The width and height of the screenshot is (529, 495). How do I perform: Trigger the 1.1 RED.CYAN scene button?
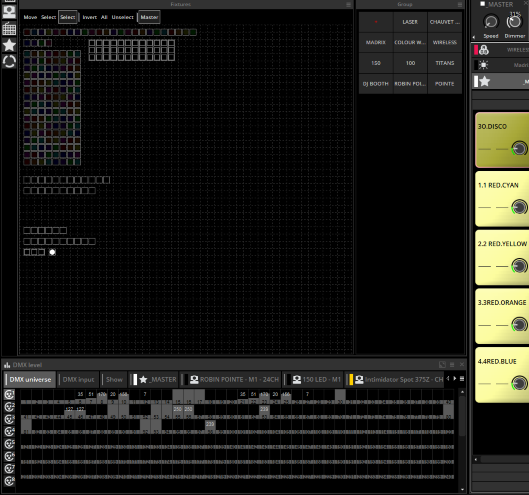coord(502,199)
